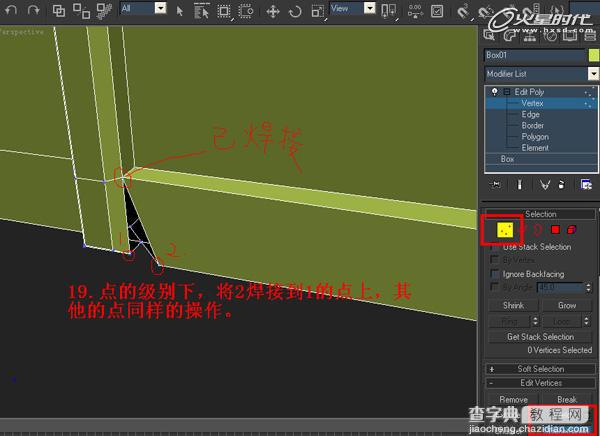600x436 pixels.
Task: Switch to the Motion command panel tab
Action: (550, 35)
